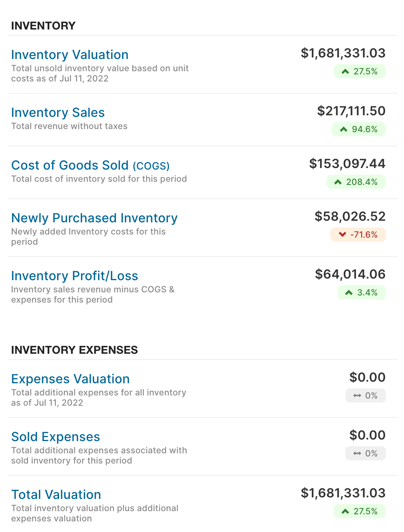
Task: Click the red down arrow beside -71.6%
Action: pyautogui.click(x=342, y=235)
